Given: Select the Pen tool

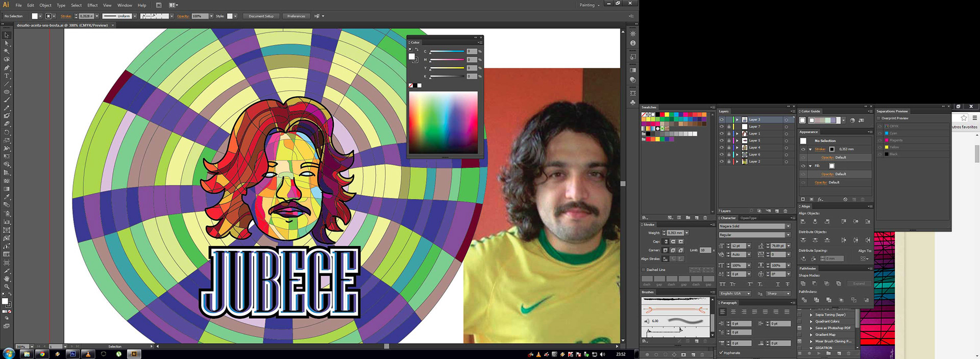Looking at the screenshot, I should pyautogui.click(x=7, y=68).
